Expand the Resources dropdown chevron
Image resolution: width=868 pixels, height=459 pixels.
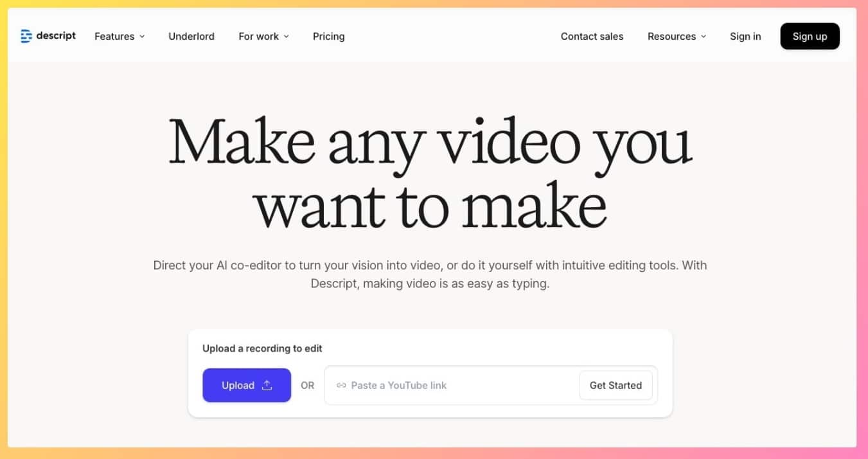click(704, 37)
